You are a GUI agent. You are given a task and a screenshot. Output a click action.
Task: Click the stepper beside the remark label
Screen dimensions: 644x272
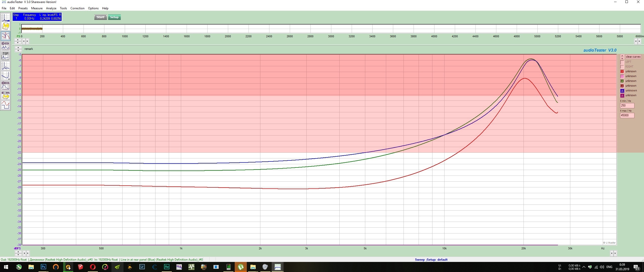click(x=18, y=49)
